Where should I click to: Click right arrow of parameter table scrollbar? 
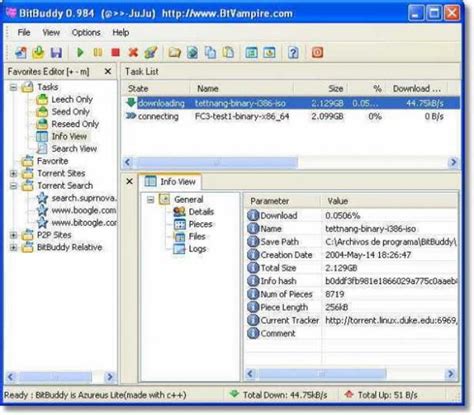tap(451, 374)
